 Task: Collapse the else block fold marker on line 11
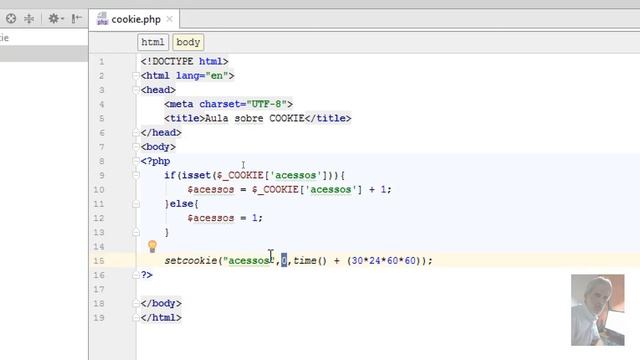point(136,204)
